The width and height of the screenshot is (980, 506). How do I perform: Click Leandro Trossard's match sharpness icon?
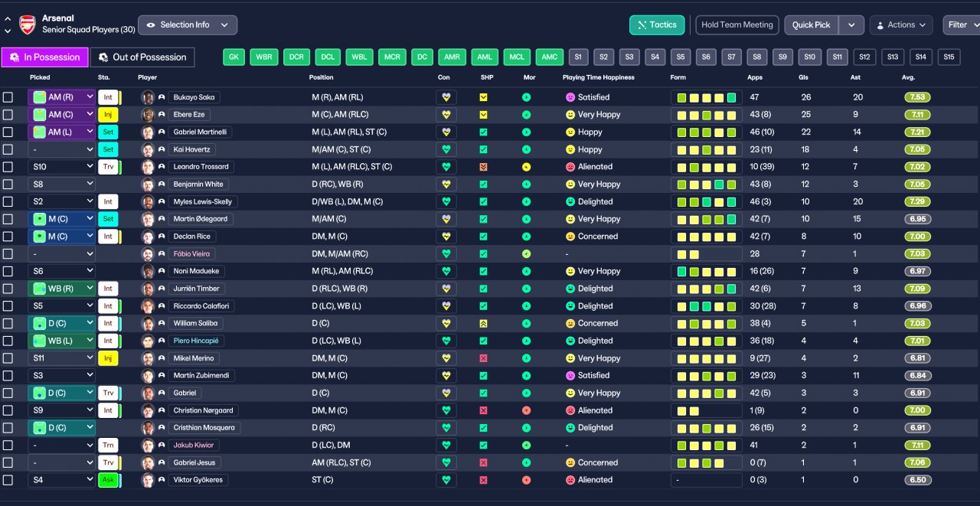pyautogui.click(x=483, y=167)
